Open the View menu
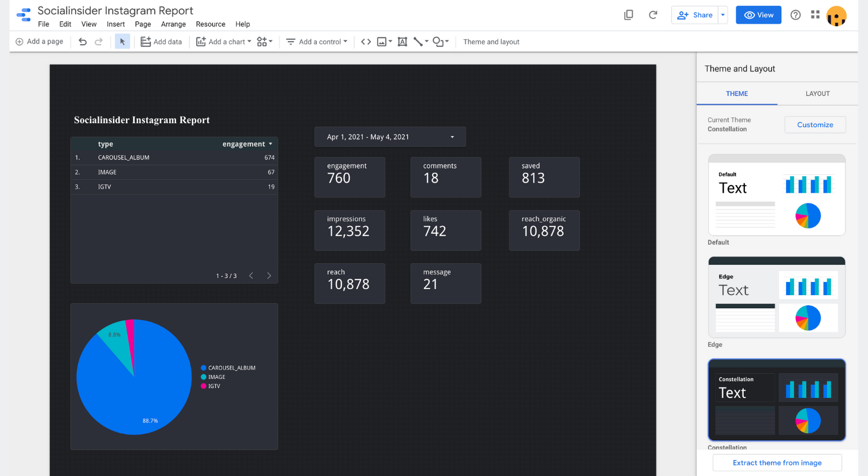Viewport: 868px width, 476px height. pyautogui.click(x=89, y=24)
